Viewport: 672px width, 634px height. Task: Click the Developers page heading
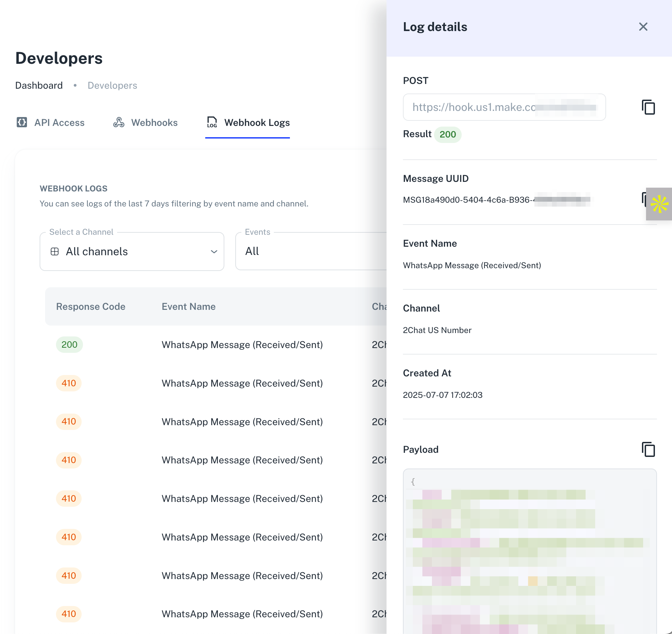tap(59, 58)
